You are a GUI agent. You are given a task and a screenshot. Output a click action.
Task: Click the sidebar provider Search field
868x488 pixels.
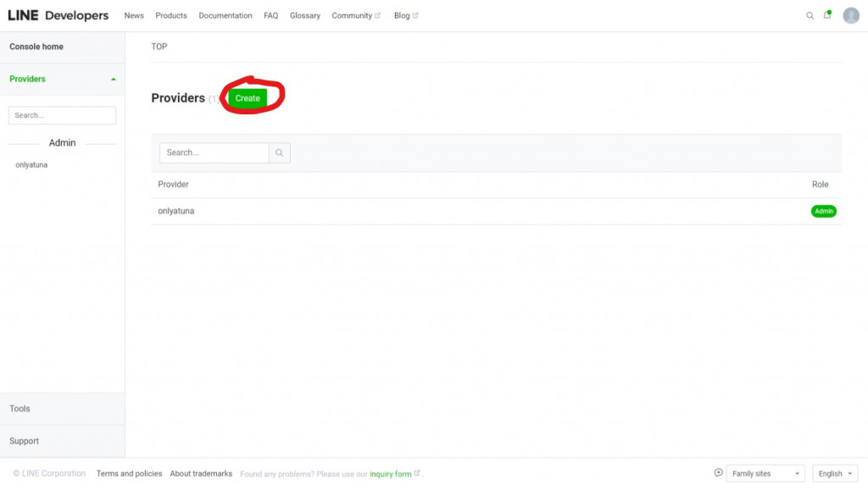[x=62, y=115]
